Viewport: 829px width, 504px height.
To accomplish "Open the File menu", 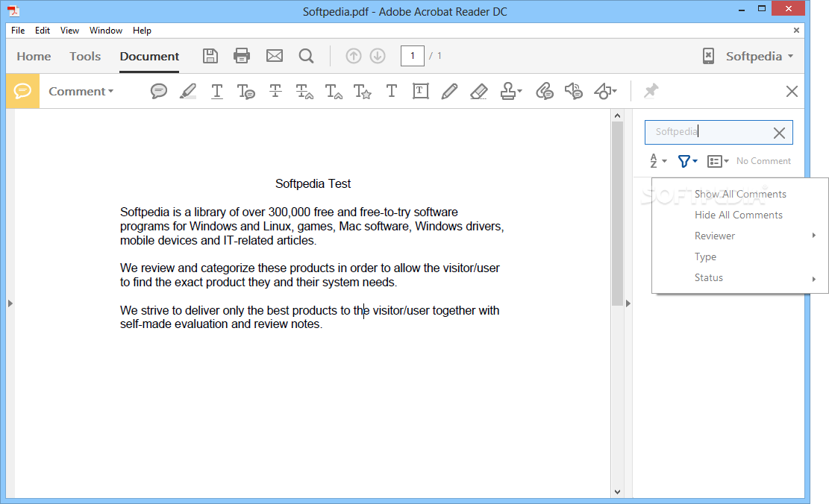I will click(x=18, y=31).
